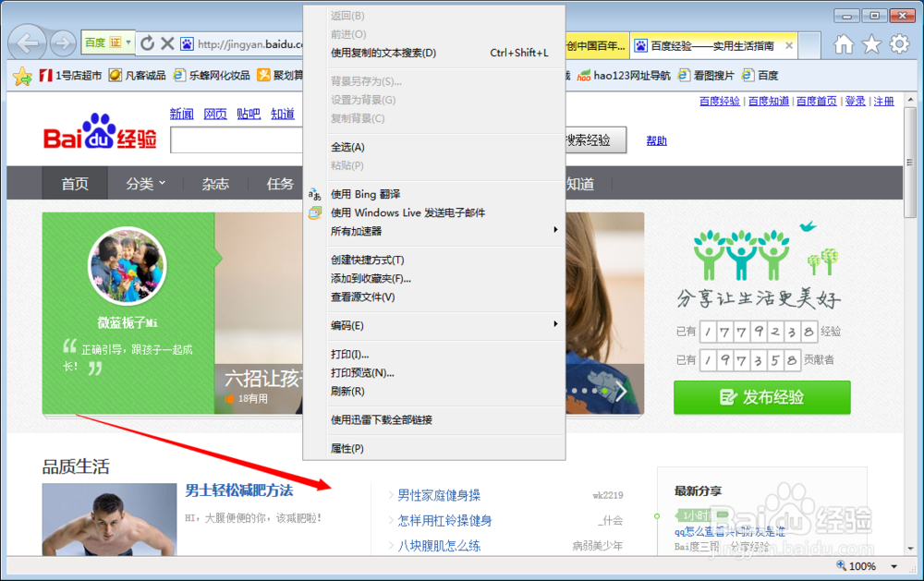Open the 八块腹肌怎么练 article
The width and height of the screenshot is (924, 581).
pyautogui.click(x=439, y=546)
